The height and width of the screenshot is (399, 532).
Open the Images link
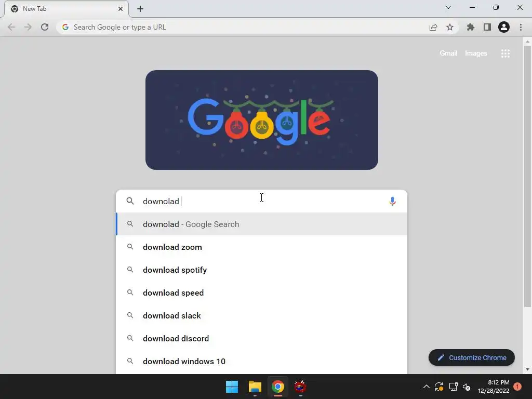[476, 54]
